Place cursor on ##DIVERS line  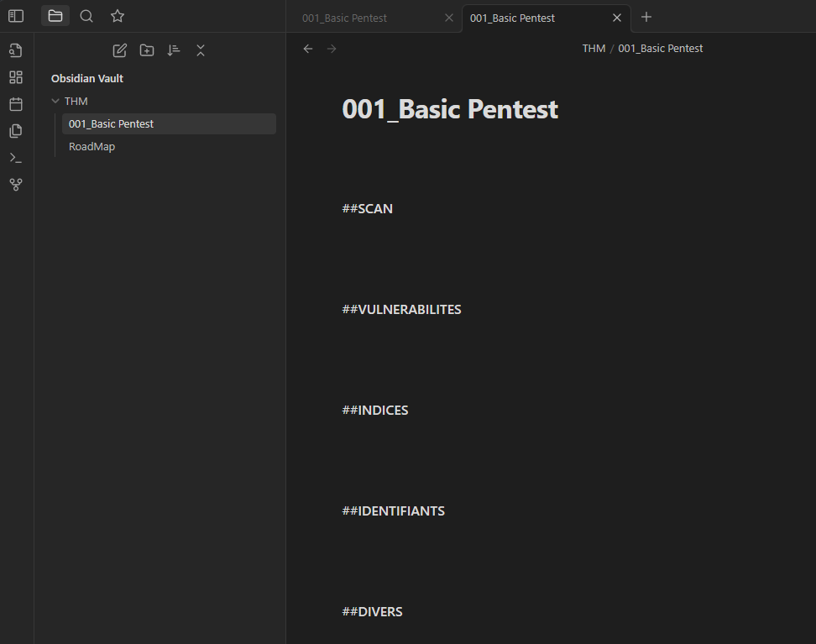[372, 612]
